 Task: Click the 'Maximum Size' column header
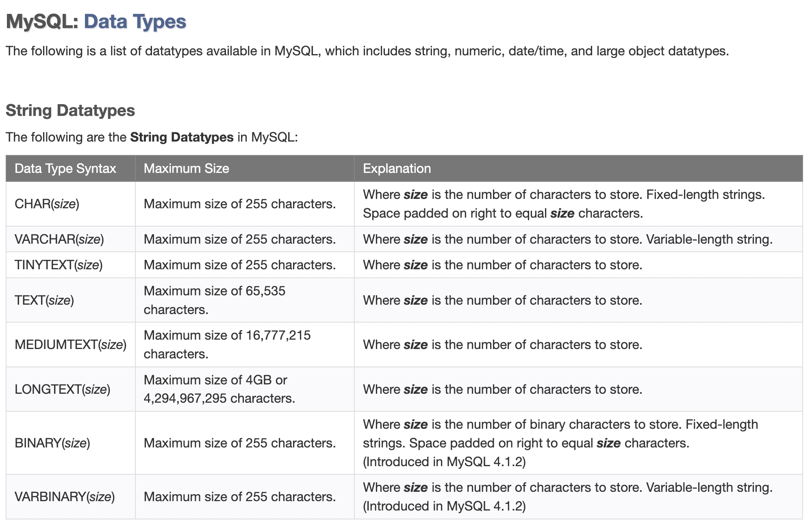coord(245,168)
